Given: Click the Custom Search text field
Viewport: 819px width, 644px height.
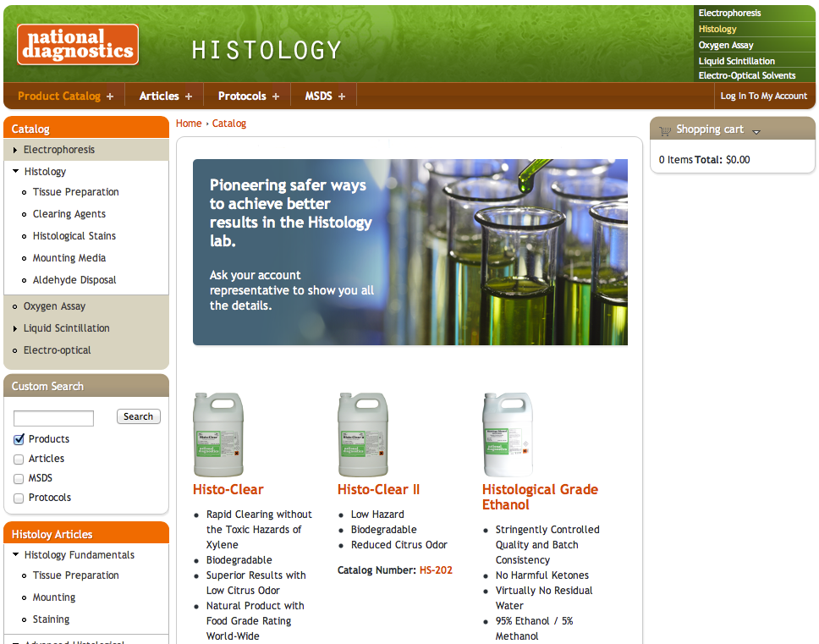Looking at the screenshot, I should pyautogui.click(x=53, y=418).
